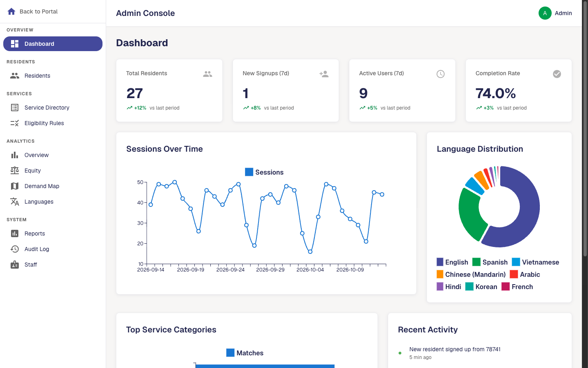Viewport: 588px width, 368px height.
Task: Click the Active Users clock icon
Action: (441, 74)
